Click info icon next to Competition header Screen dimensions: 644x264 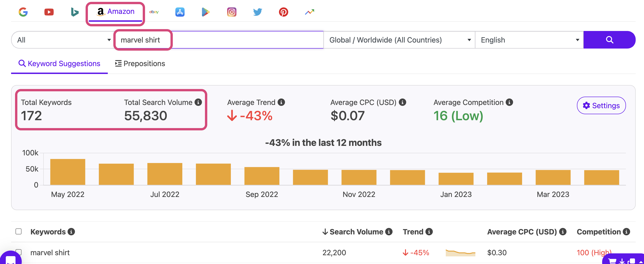(626, 232)
